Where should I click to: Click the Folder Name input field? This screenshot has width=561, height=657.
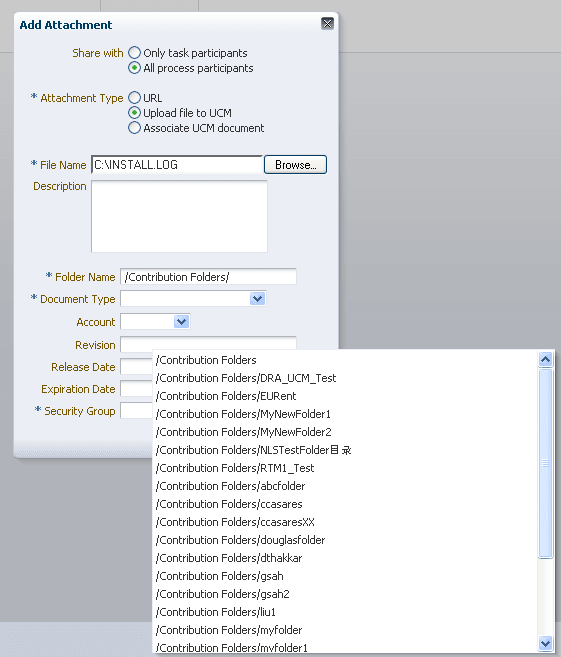tap(208, 277)
